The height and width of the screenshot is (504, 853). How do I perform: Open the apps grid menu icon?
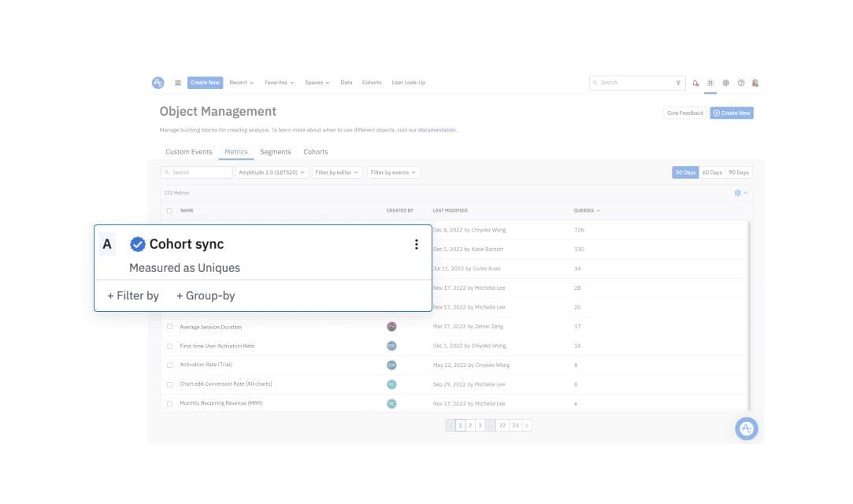click(178, 83)
